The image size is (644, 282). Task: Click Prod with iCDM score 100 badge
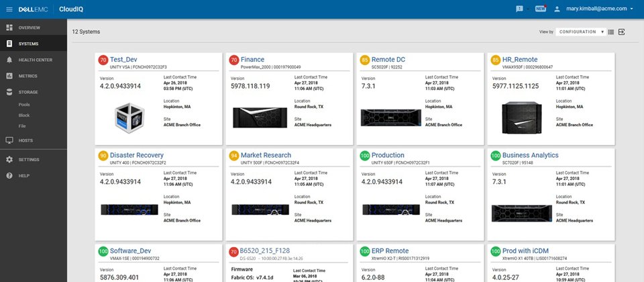click(496, 251)
